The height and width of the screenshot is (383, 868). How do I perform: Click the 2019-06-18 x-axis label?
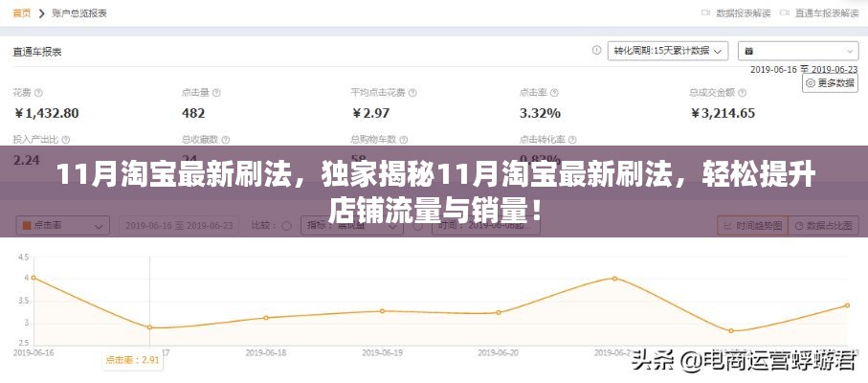(266, 352)
